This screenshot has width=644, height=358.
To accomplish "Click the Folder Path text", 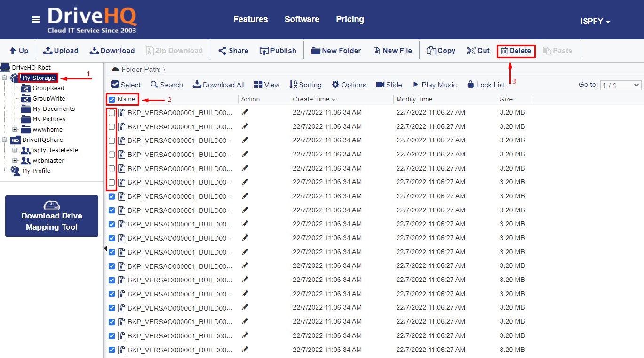I will tap(143, 70).
